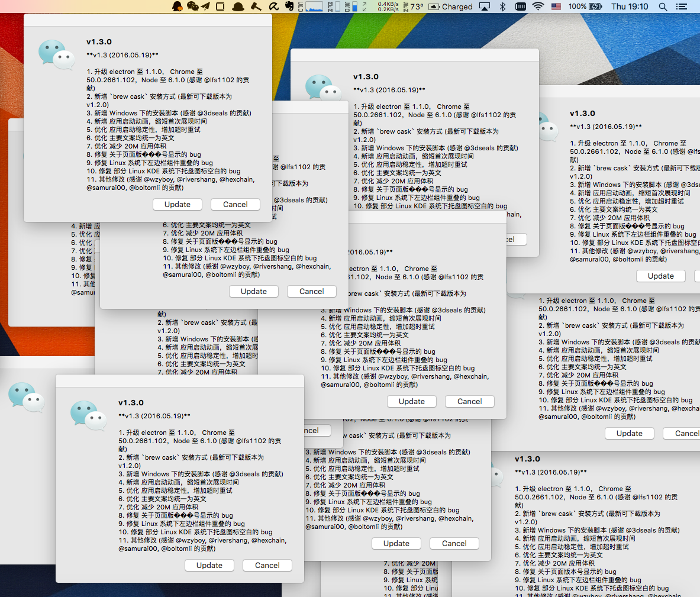Click Cancel in the top-left v1.3.0 dialog
The width and height of the screenshot is (700, 597).
tap(236, 205)
